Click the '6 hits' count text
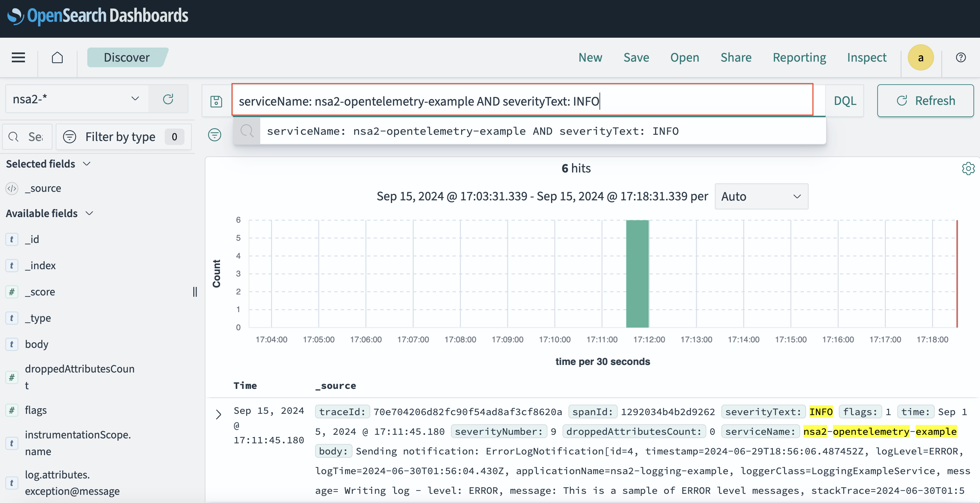 (x=576, y=169)
